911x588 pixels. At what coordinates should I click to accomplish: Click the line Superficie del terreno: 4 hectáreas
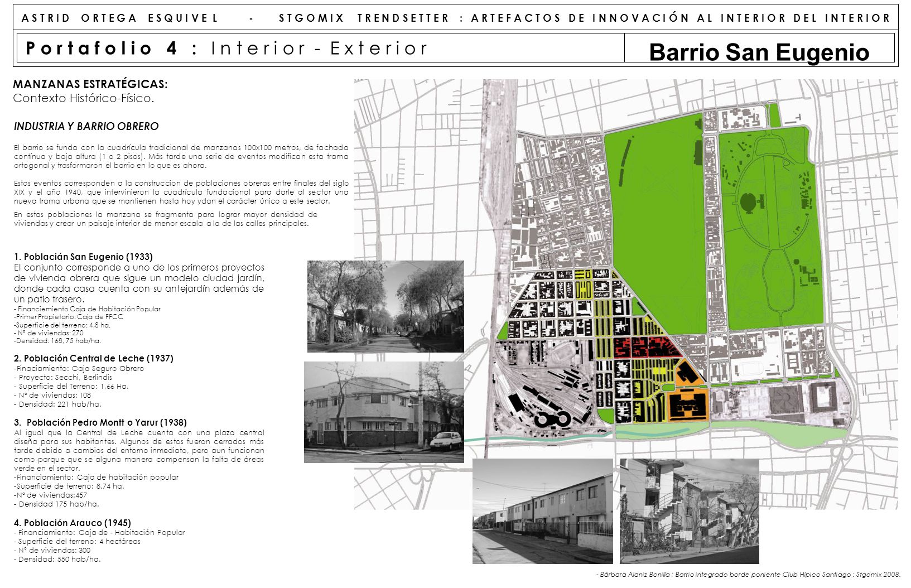(78, 541)
